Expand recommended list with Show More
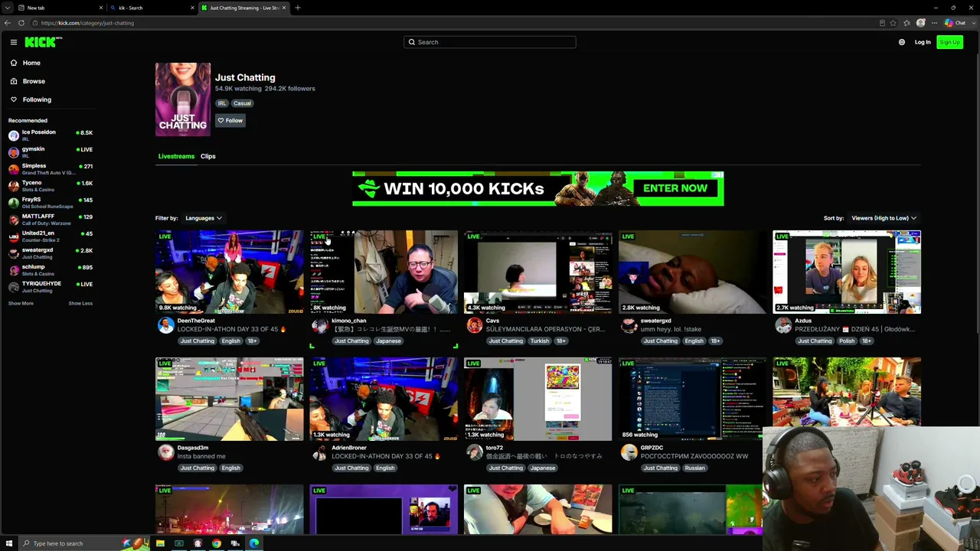This screenshot has height=551, width=980. 21,303
